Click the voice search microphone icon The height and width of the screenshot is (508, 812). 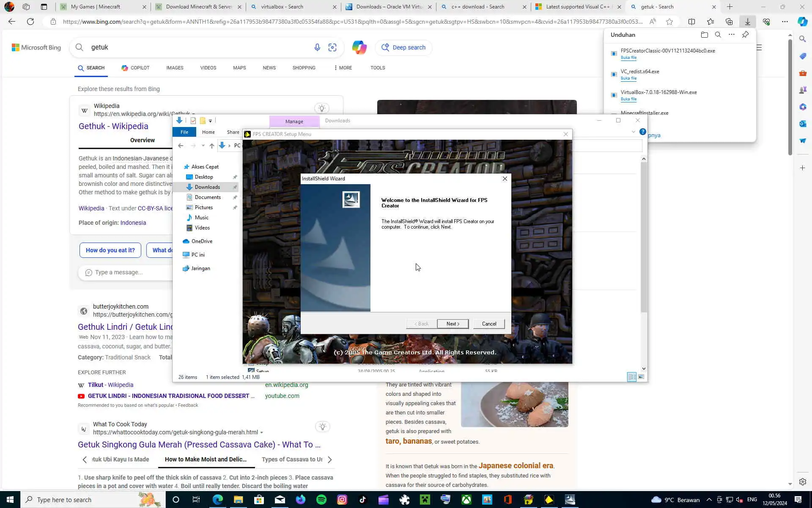317,47
